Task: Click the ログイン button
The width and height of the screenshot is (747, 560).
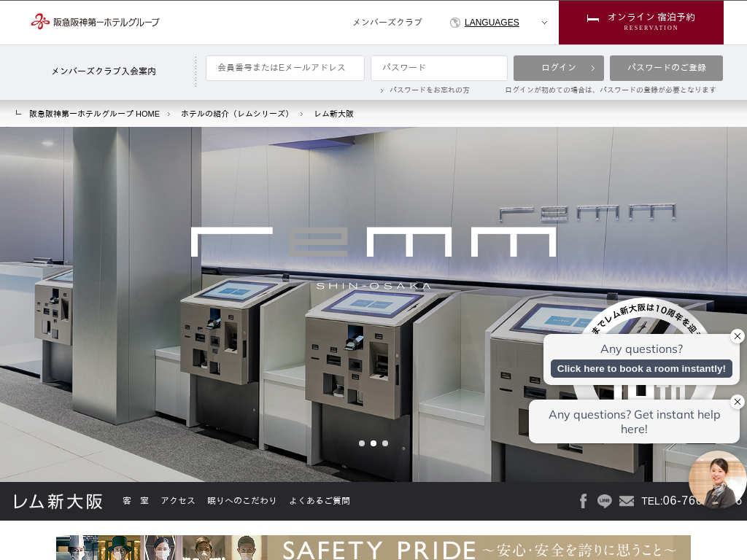Action: (x=558, y=68)
